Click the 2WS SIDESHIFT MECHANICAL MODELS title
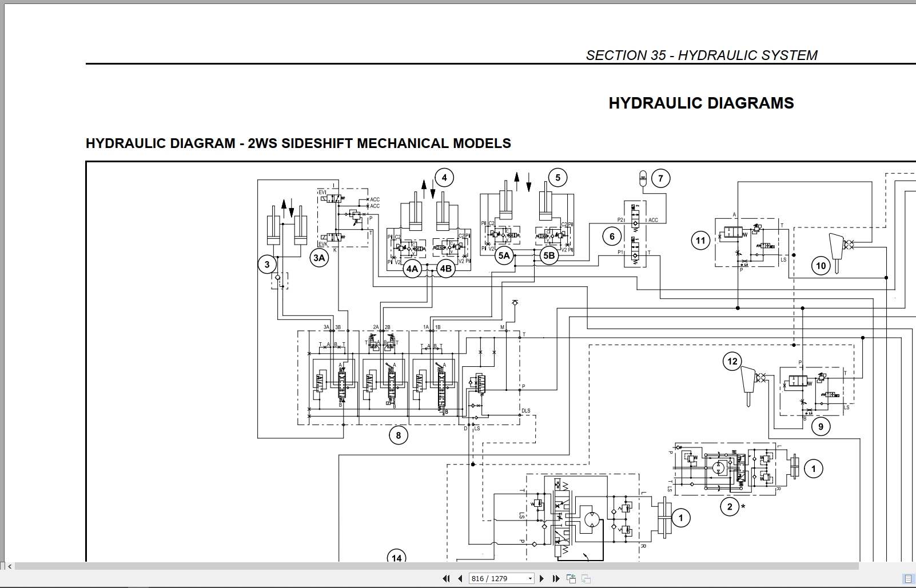This screenshot has height=588, width=916. [379, 143]
